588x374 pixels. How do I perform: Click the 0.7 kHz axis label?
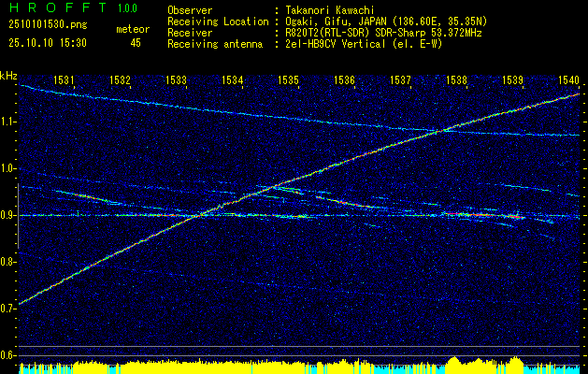pyautogui.click(x=8, y=309)
